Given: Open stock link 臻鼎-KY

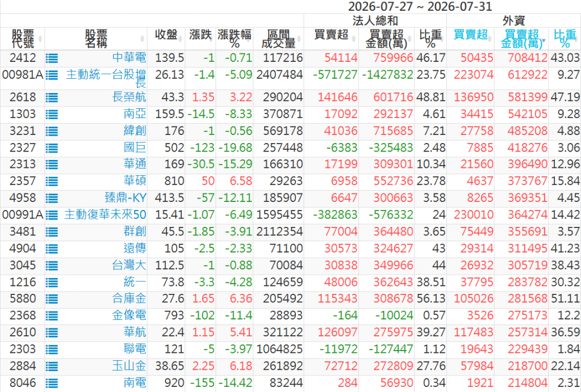Looking at the screenshot, I should tap(126, 197).
